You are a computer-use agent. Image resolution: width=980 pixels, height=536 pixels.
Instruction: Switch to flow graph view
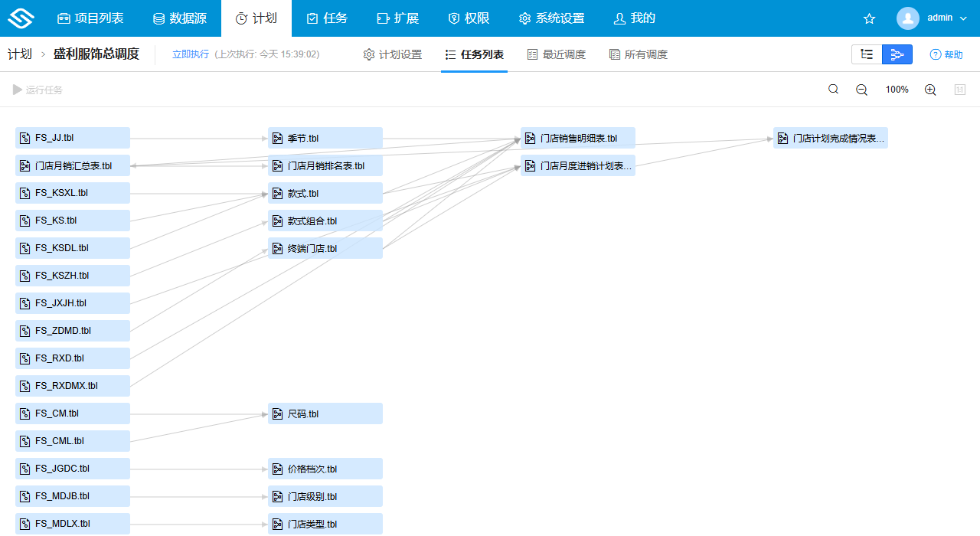click(x=897, y=54)
